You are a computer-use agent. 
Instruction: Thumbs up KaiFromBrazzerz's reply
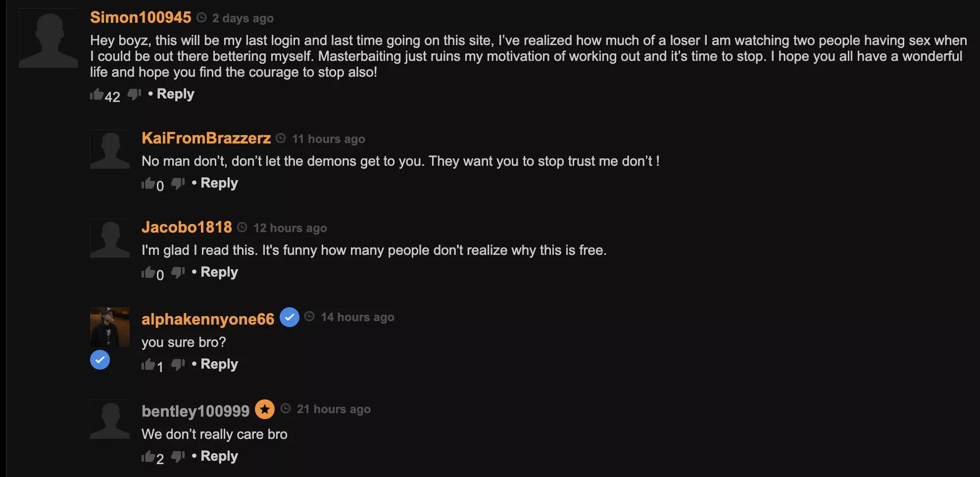pyautogui.click(x=148, y=184)
